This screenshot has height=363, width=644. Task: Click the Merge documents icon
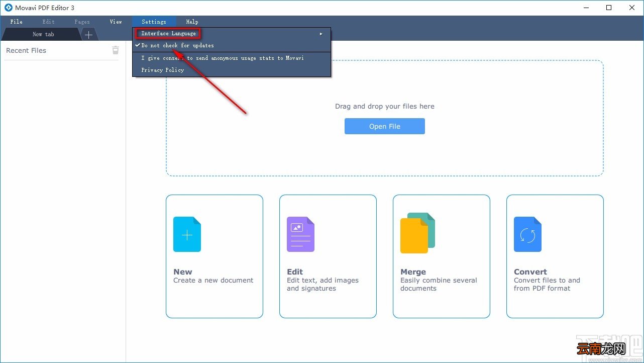(417, 233)
